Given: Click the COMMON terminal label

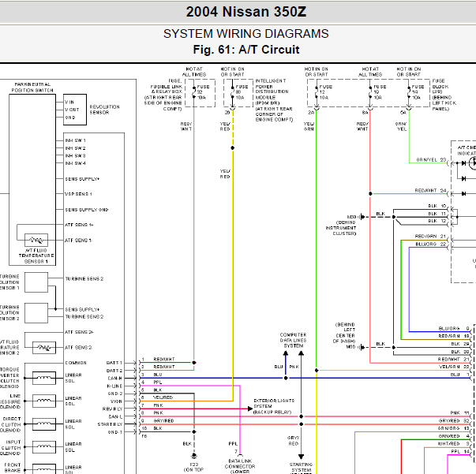Looking at the screenshot, I should point(76,363).
